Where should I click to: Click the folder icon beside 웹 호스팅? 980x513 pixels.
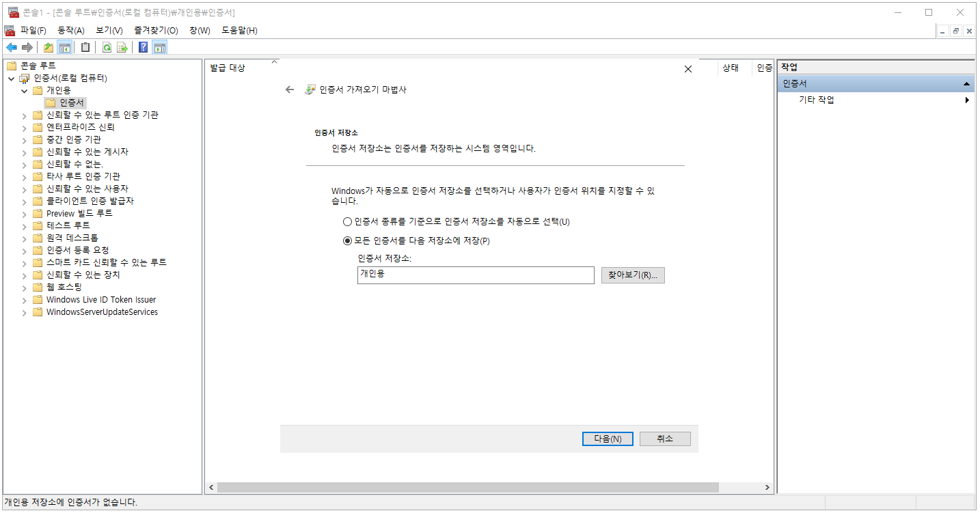(38, 287)
